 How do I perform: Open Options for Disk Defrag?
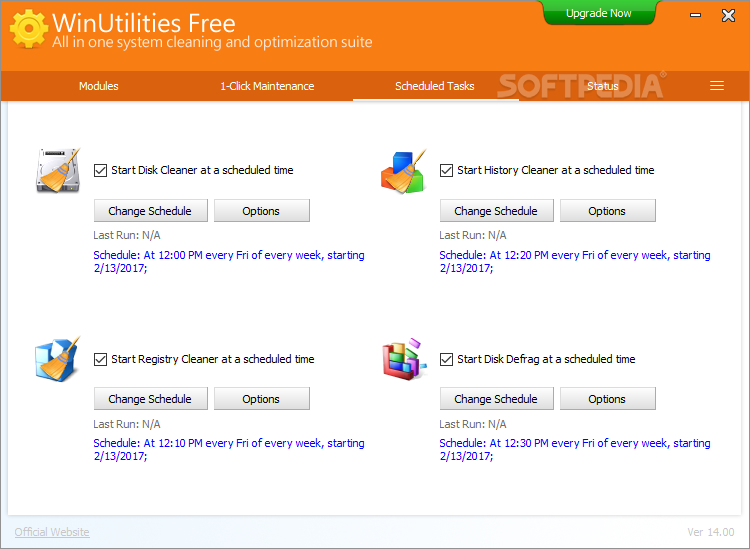[x=607, y=399]
